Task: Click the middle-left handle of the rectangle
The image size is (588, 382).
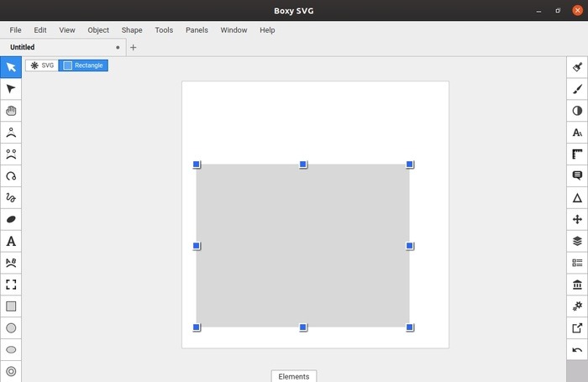Action: 196,245
